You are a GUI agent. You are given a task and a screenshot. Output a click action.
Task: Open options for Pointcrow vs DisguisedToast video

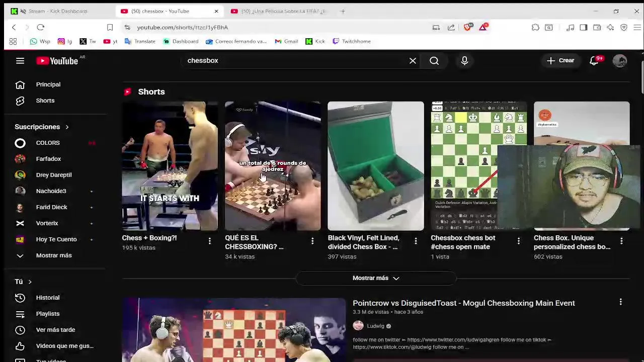pos(620,302)
